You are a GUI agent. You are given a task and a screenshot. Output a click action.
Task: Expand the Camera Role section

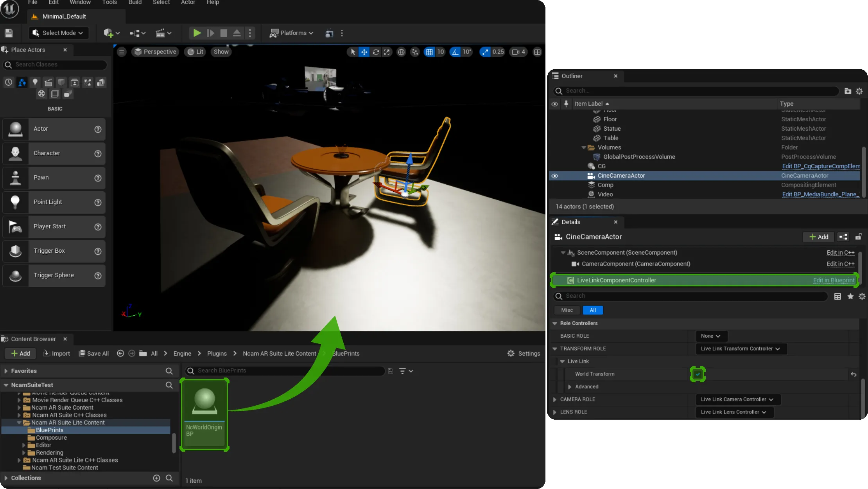click(x=555, y=399)
